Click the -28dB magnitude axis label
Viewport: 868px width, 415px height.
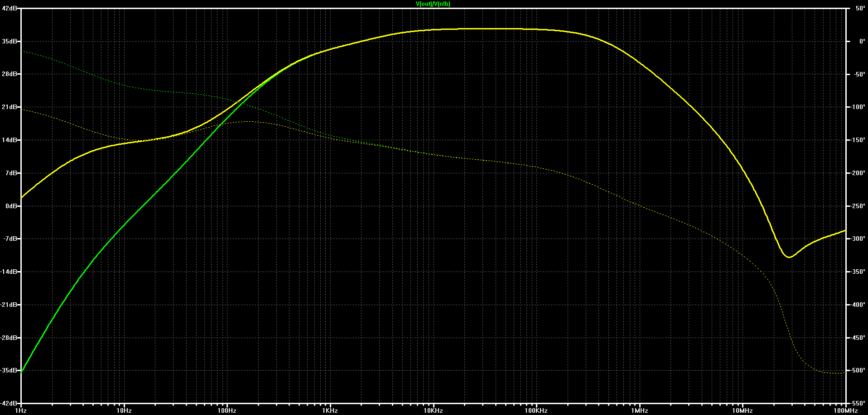click(x=9, y=338)
